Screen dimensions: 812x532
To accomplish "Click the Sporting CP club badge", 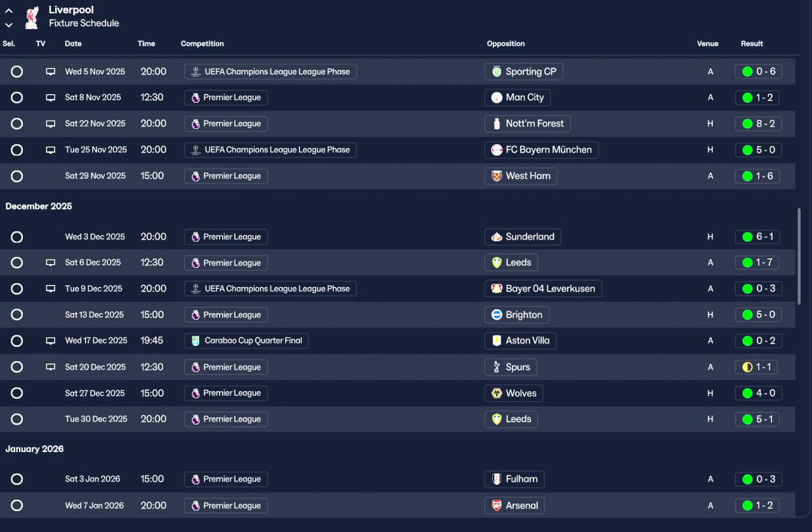I will coord(497,72).
